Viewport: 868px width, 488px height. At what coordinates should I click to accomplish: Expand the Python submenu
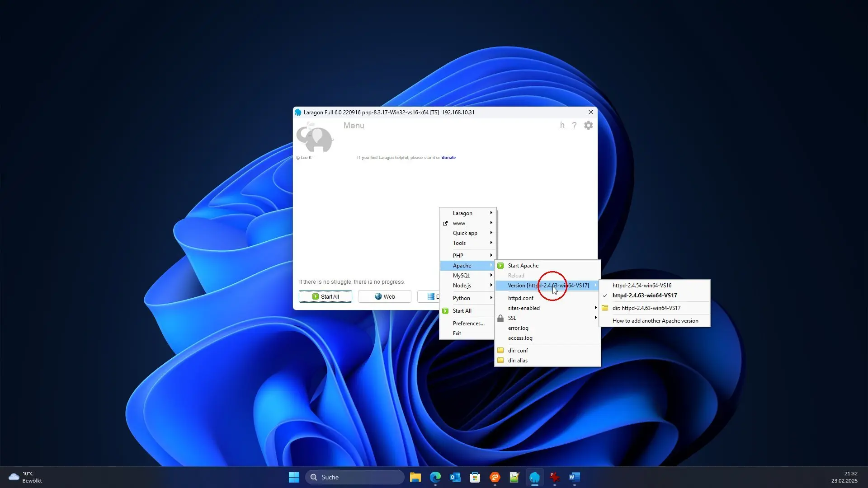(x=468, y=298)
